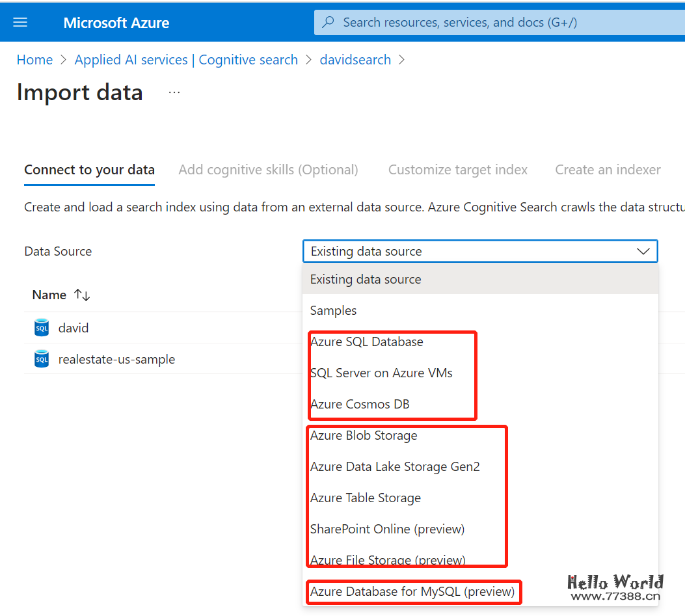Choose Azure Cosmos DB from list
The height and width of the screenshot is (616, 685).
coord(360,405)
